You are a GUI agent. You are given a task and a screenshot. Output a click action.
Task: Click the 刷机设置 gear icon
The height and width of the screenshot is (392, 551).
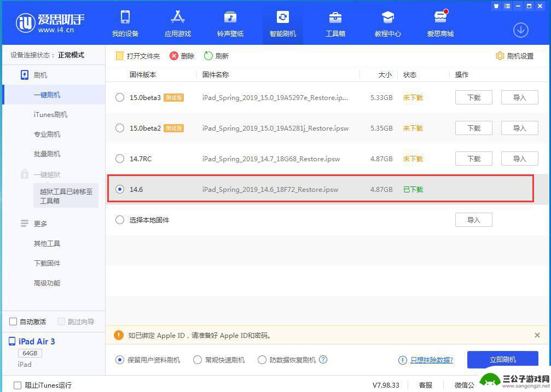500,56
